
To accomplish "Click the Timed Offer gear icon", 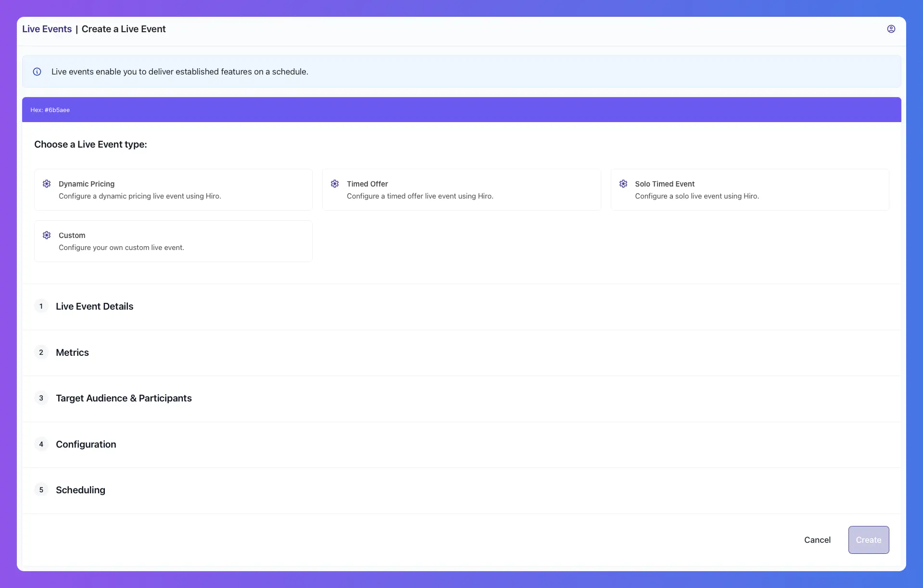I will click(x=335, y=184).
